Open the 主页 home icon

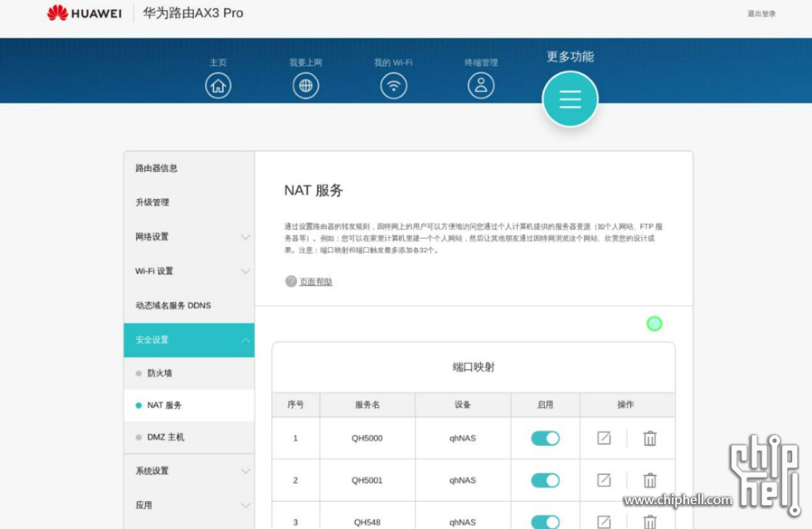click(218, 85)
